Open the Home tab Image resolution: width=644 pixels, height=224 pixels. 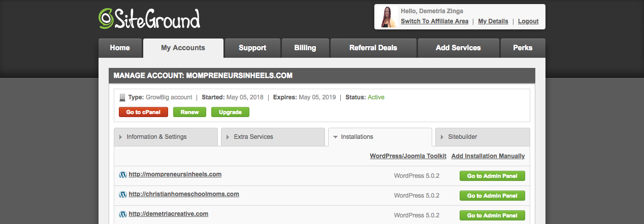[x=120, y=48]
